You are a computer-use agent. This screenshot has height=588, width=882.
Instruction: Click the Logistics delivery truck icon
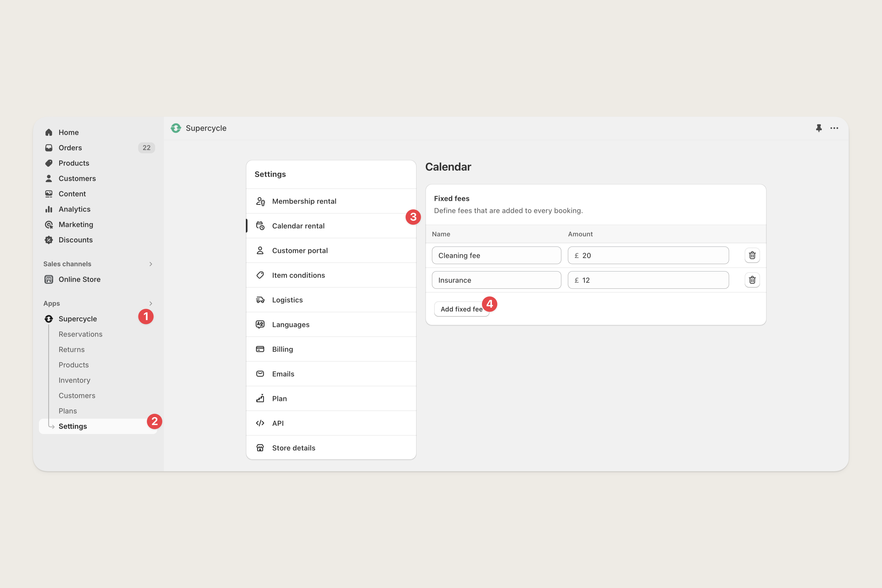260,300
